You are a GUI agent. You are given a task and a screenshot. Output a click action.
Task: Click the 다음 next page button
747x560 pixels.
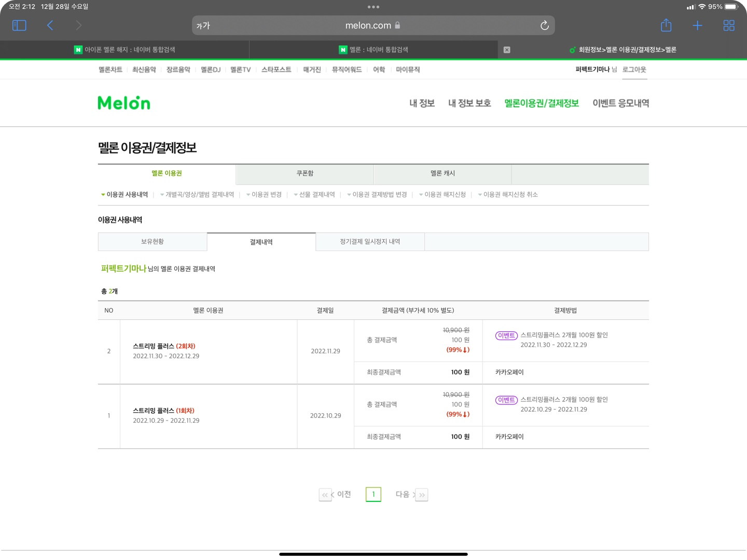pos(405,495)
